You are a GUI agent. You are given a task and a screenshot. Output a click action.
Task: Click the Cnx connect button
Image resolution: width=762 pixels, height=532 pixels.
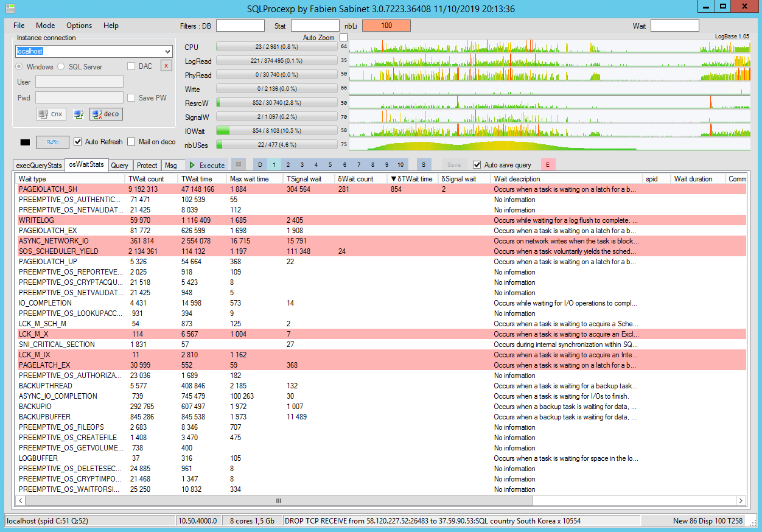pyautogui.click(x=51, y=114)
